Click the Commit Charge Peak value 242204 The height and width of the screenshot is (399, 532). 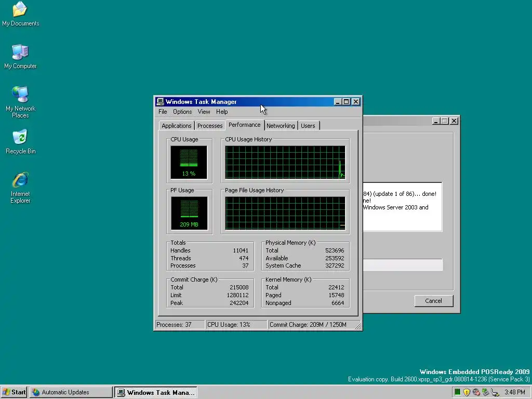click(239, 303)
